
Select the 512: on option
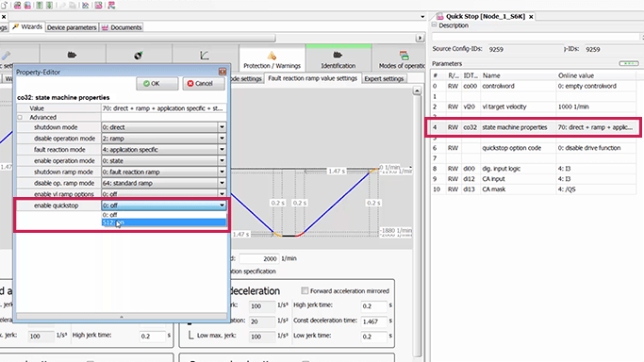[x=163, y=222]
